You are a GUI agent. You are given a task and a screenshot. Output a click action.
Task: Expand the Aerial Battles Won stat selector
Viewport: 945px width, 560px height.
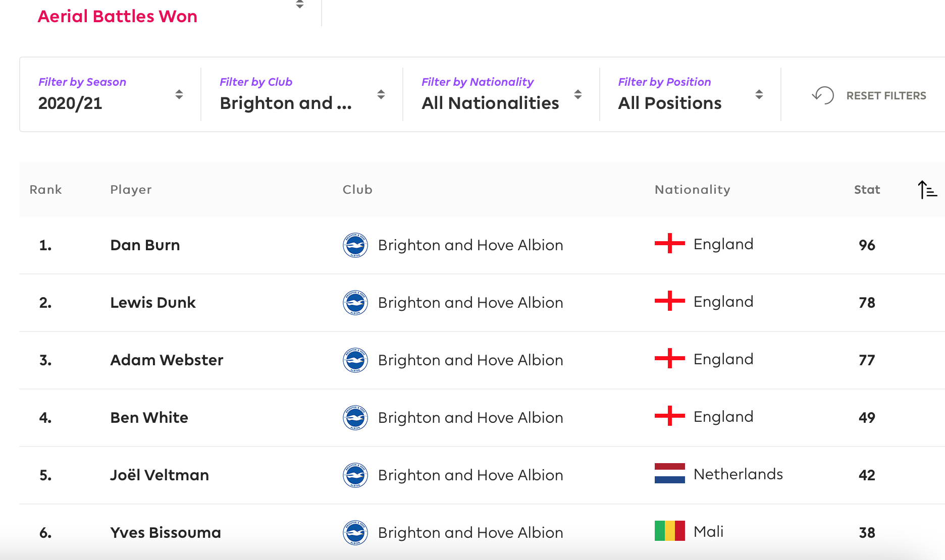(300, 5)
